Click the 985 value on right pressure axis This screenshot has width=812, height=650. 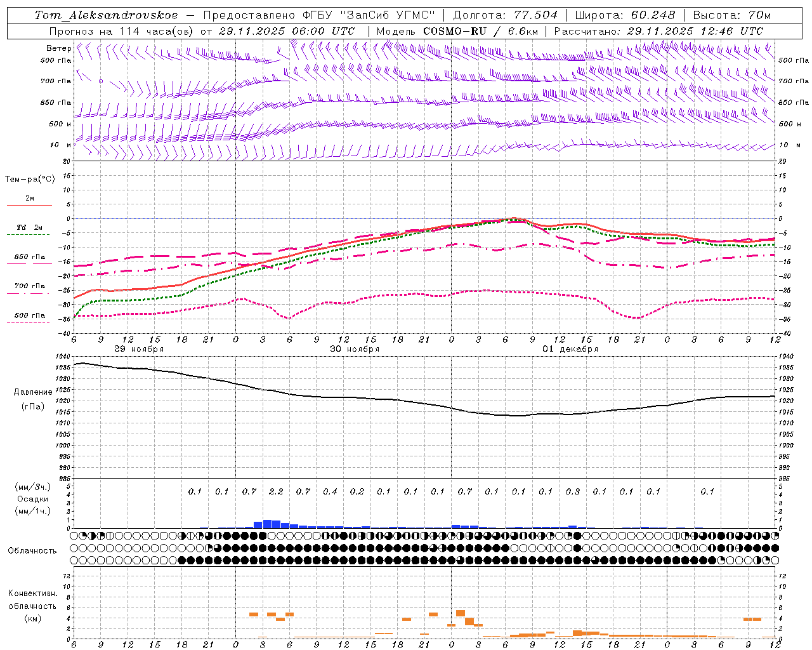coord(785,479)
